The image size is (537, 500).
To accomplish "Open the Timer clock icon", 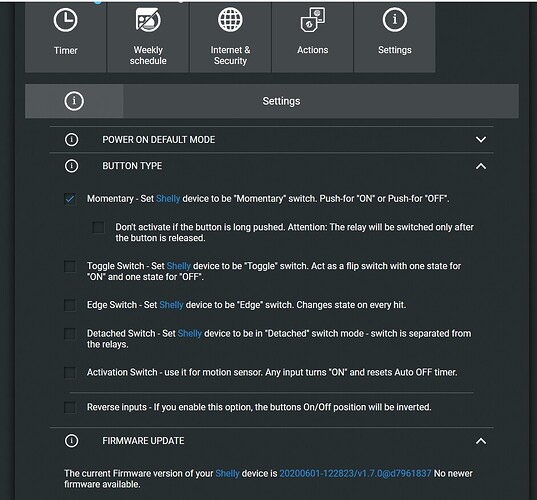I will (65, 20).
